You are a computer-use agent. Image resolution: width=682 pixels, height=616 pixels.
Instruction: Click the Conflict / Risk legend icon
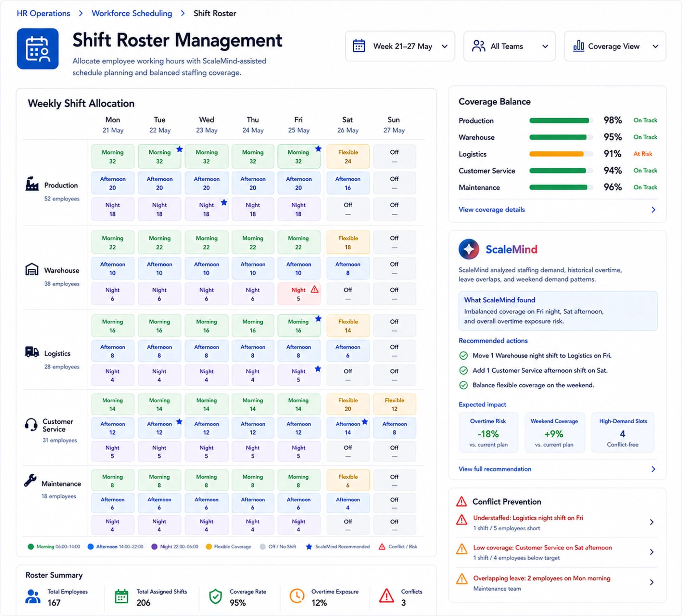coord(382,546)
